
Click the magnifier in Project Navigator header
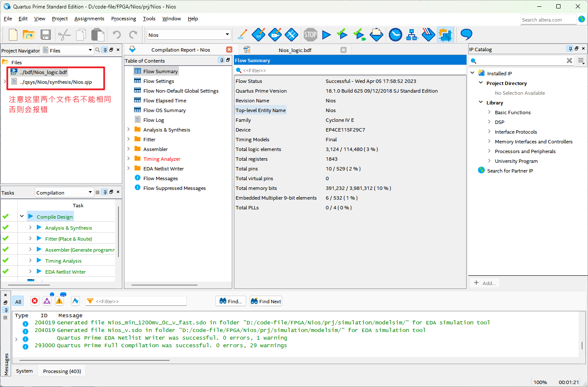click(x=98, y=50)
